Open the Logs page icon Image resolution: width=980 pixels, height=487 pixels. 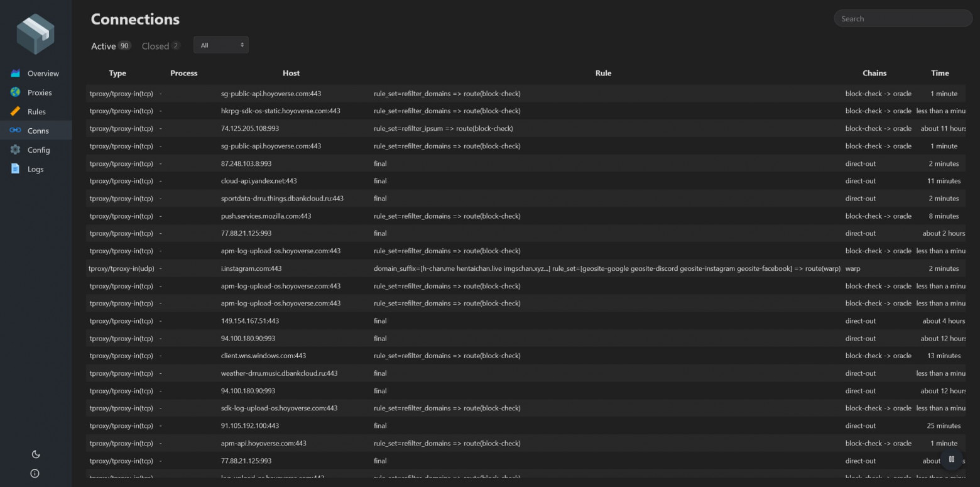click(14, 168)
